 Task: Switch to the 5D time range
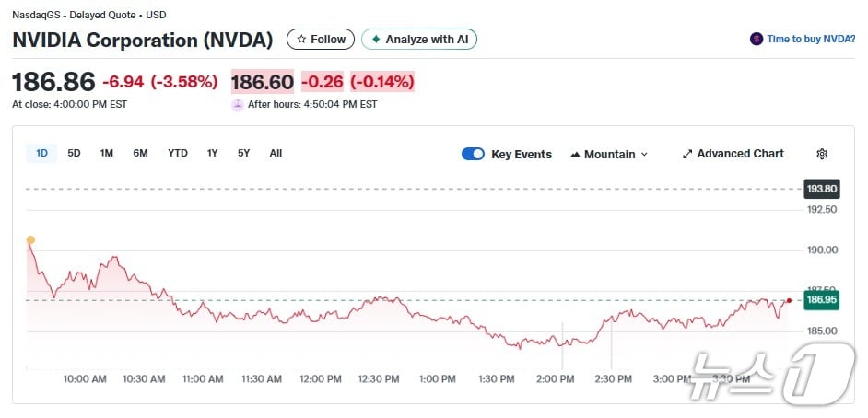click(74, 153)
